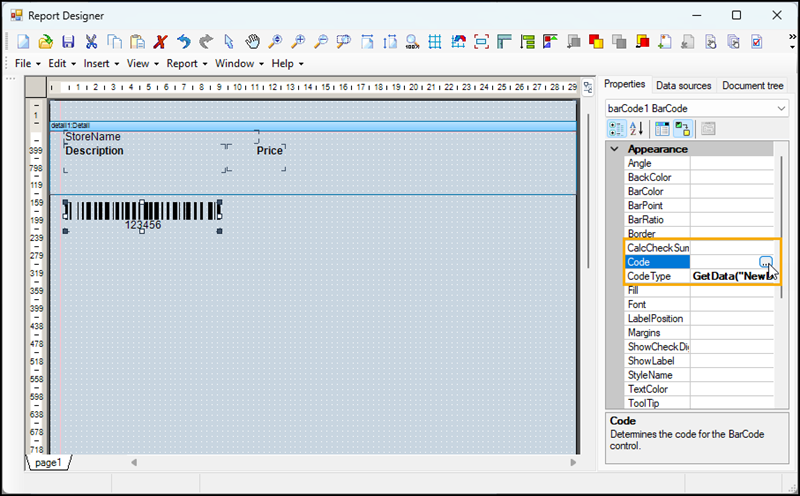Select the Margins property row
This screenshot has height=496, width=800.
point(699,333)
